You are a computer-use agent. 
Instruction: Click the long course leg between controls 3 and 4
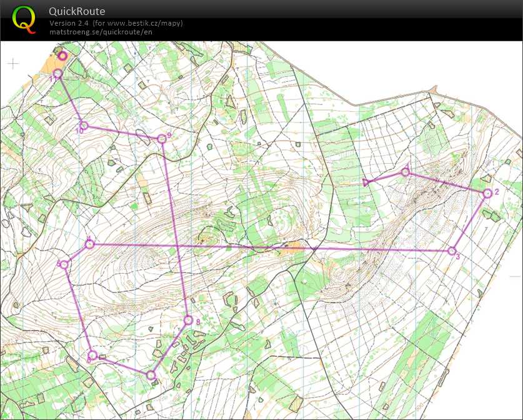click(x=269, y=247)
